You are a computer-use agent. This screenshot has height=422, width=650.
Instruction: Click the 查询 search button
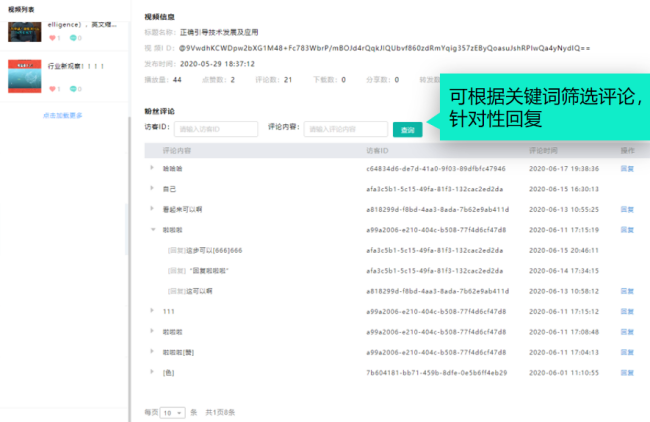pyautogui.click(x=407, y=130)
